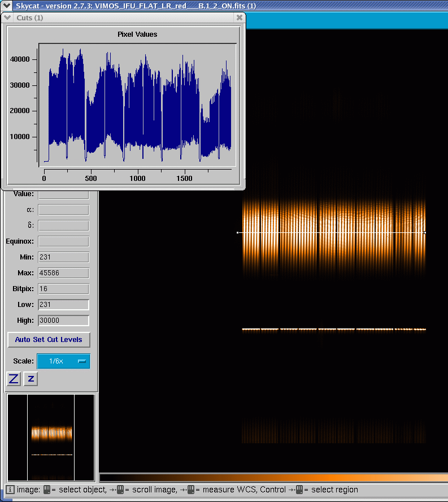The image size is (448, 502).
Task: Zoom out with the small z button
Action: tap(31, 379)
